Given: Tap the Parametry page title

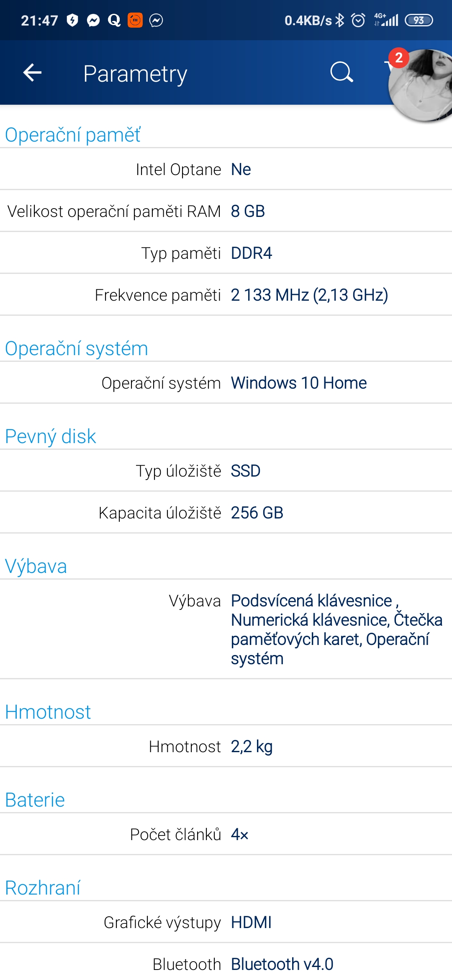Looking at the screenshot, I should [135, 74].
